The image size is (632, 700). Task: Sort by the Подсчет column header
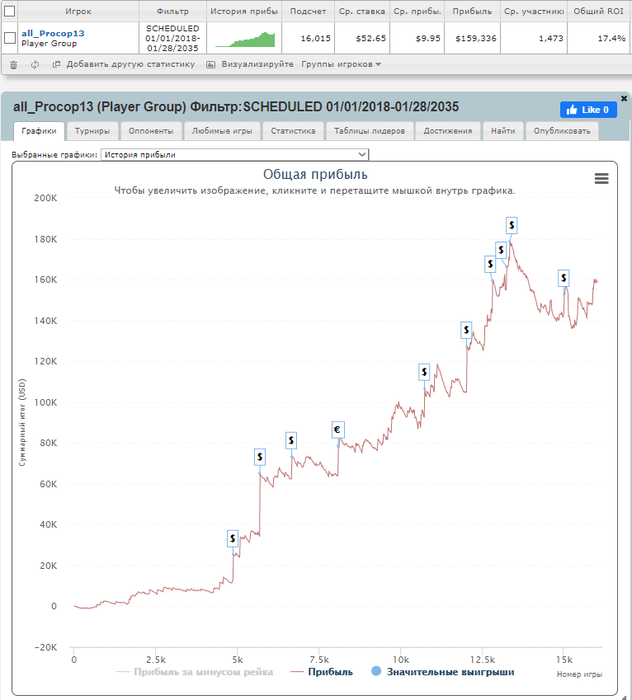tap(308, 11)
